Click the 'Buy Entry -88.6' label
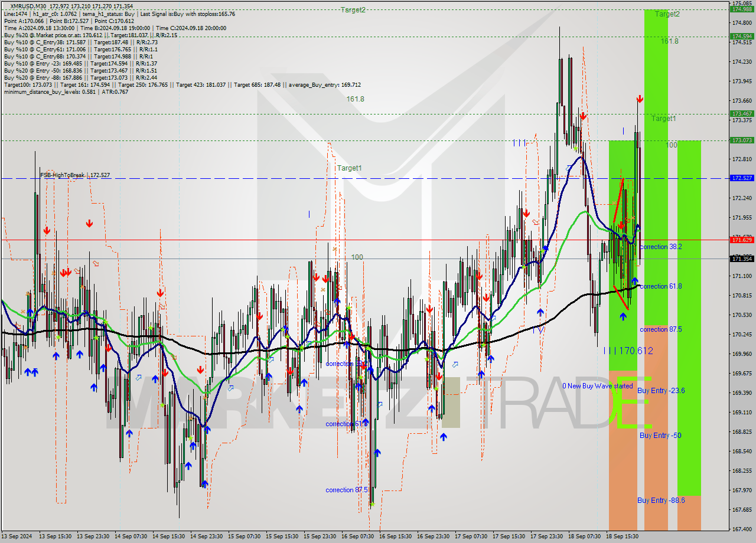 click(661, 501)
